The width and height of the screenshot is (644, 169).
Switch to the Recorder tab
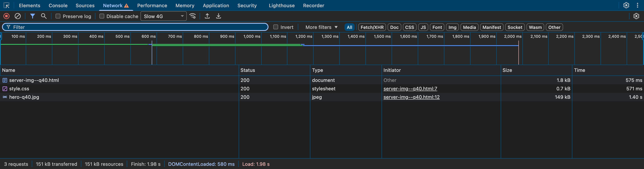pos(314,5)
